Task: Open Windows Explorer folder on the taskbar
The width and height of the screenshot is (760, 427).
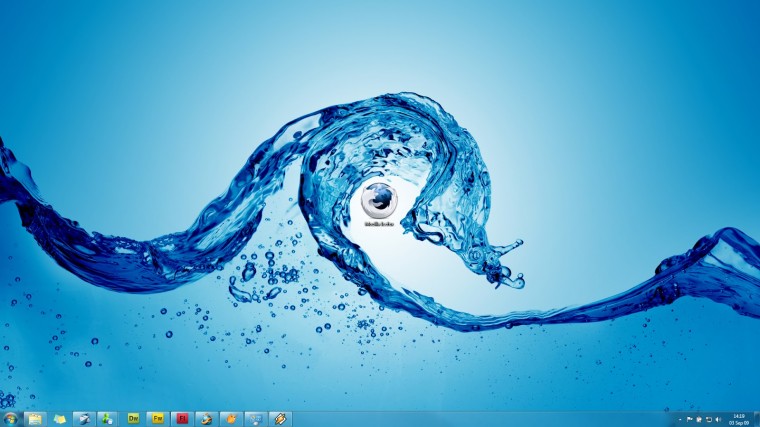Action: pyautogui.click(x=35, y=419)
